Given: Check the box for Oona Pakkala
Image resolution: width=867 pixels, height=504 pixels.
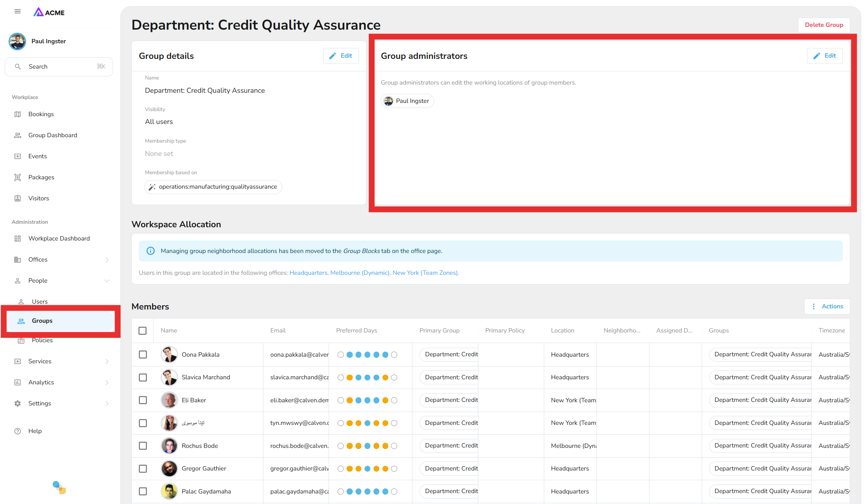Looking at the screenshot, I should (143, 355).
